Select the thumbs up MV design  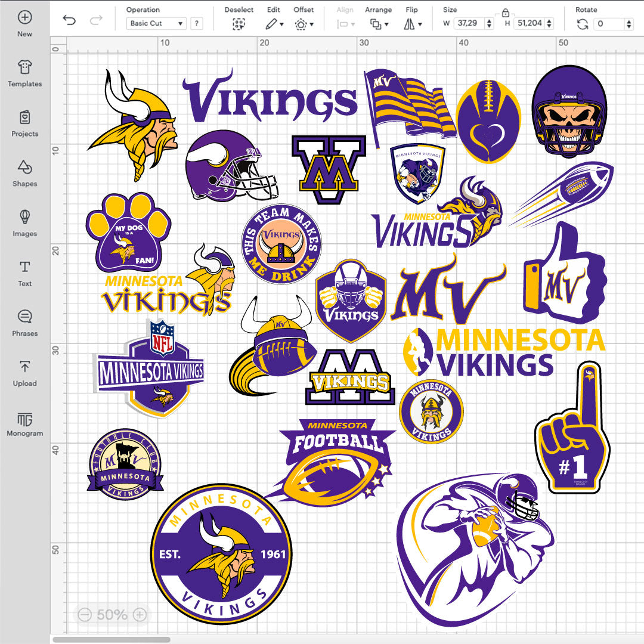point(565,273)
